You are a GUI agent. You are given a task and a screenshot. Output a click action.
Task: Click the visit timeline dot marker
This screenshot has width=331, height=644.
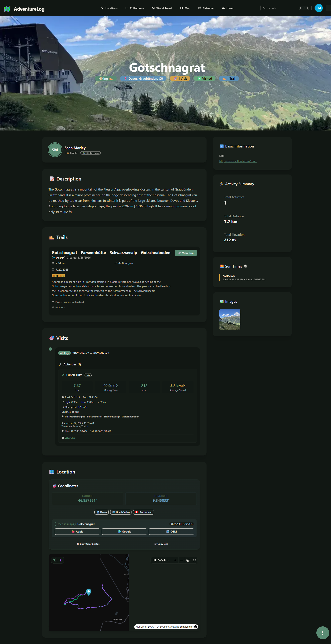pos(50,349)
